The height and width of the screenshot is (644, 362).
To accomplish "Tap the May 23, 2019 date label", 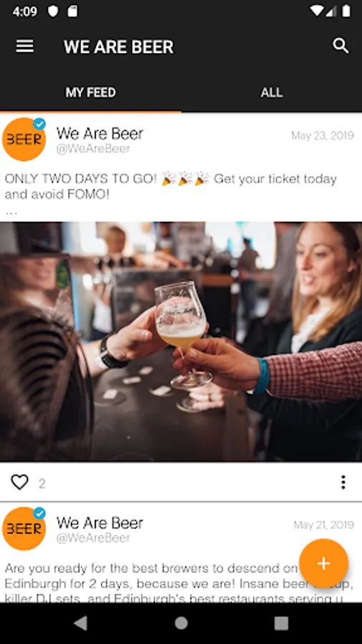I will click(x=323, y=135).
